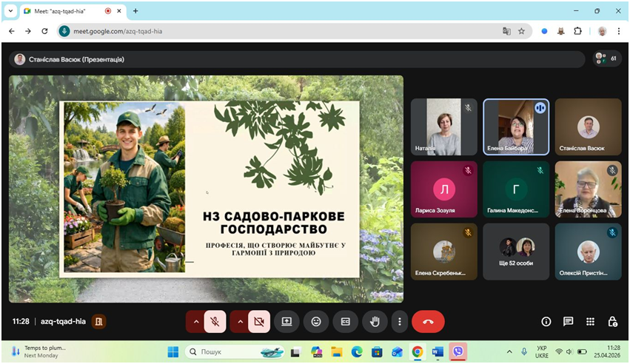Unmute the microphone in Meet
The height and width of the screenshot is (364, 630).
(x=215, y=322)
